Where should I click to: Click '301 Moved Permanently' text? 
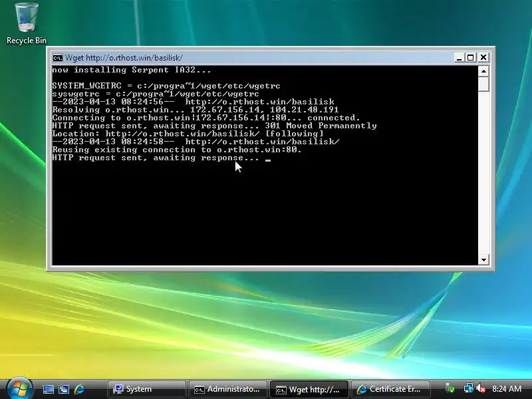(x=321, y=126)
